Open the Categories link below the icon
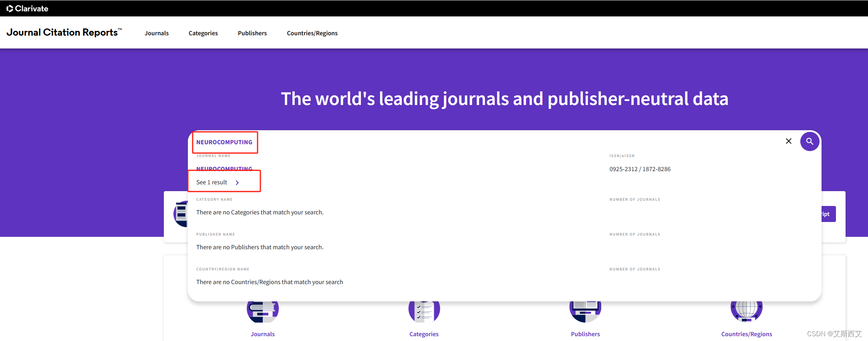Viewport: 868px width, 341px height. 424,334
